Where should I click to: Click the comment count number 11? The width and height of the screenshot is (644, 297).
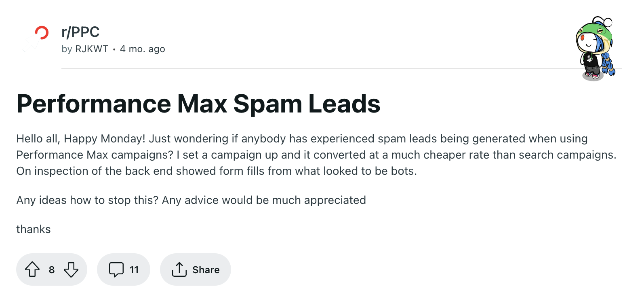(134, 270)
